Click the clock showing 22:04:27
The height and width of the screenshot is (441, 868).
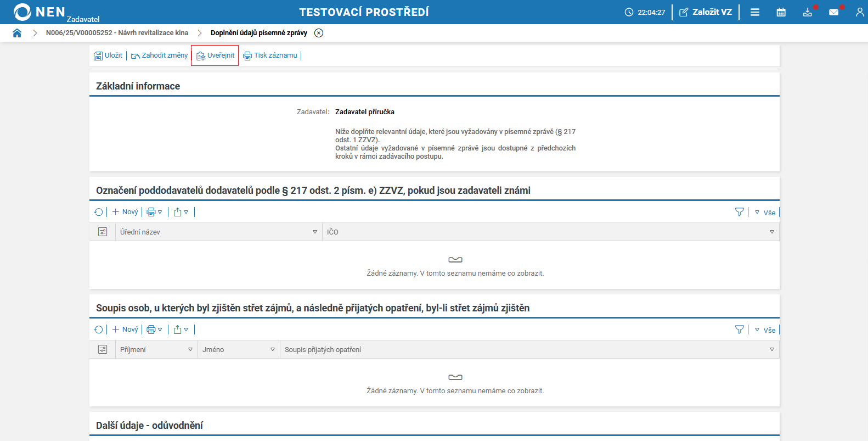pos(645,12)
